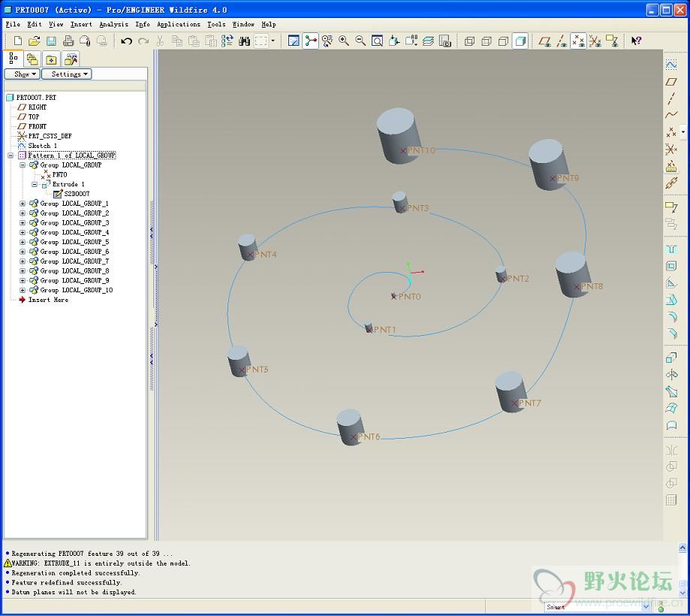Select S2D0007 sketch section item
The height and width of the screenshot is (616, 690).
pyautogui.click(x=77, y=194)
